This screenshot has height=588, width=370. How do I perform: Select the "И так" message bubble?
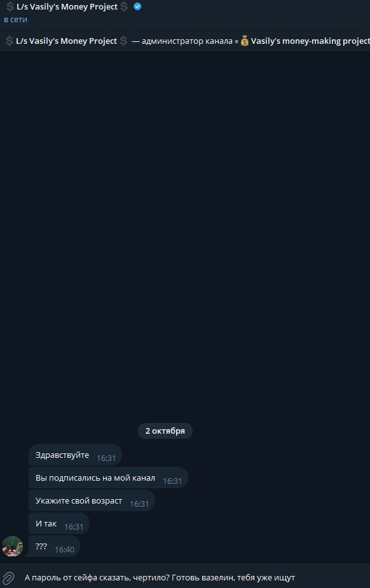coord(59,524)
